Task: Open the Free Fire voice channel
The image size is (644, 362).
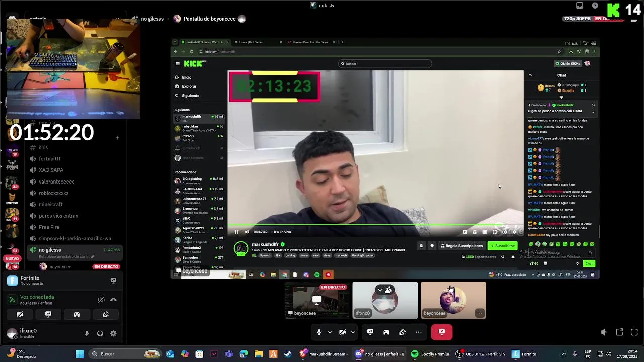Action: [x=49, y=227]
